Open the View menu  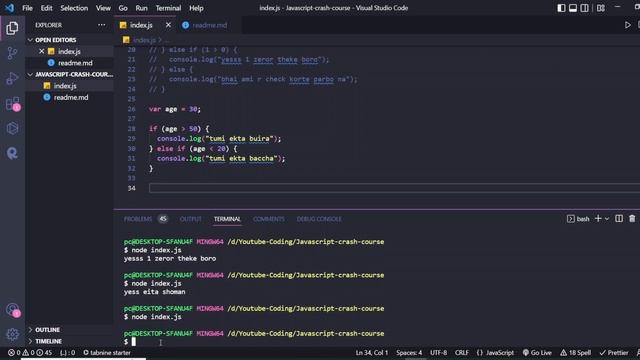pyautogui.click(x=103, y=8)
